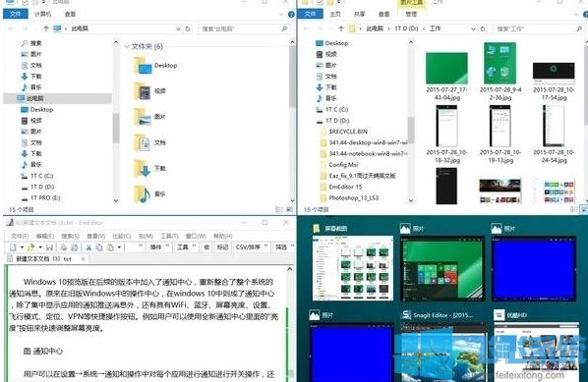The height and width of the screenshot is (382, 588).
Task: Open 管理 tab in 工作 window ribbon
Action: click(411, 14)
